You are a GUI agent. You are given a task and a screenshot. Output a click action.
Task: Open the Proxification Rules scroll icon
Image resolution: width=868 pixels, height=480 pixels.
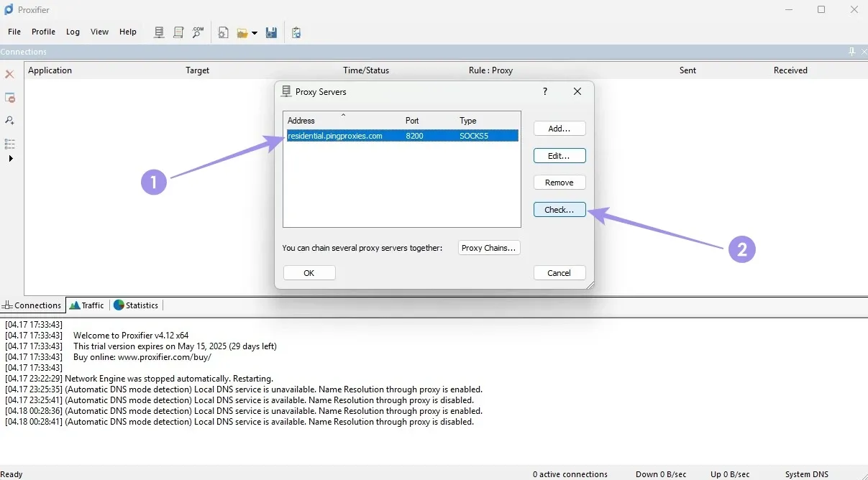(178, 32)
